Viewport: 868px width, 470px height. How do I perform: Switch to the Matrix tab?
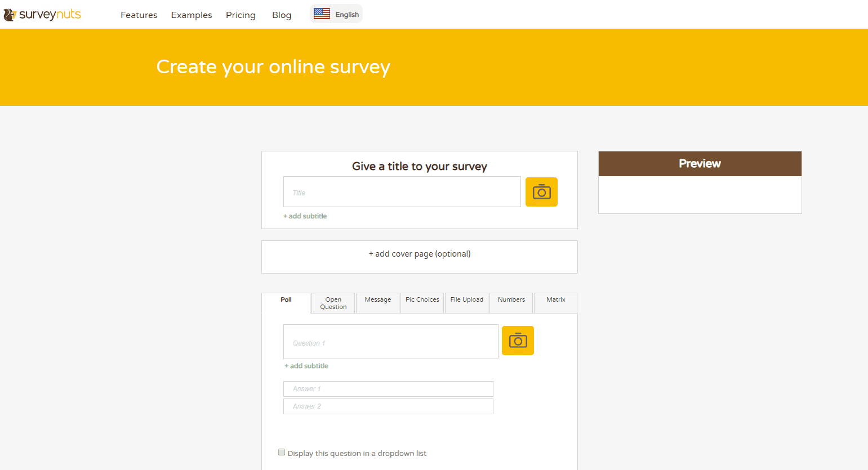556,303
